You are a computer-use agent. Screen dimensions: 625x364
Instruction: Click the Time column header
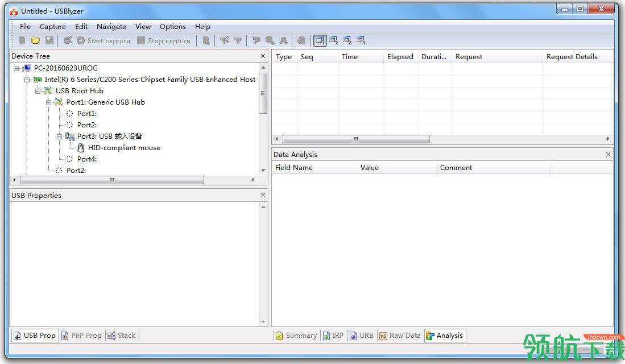point(361,57)
